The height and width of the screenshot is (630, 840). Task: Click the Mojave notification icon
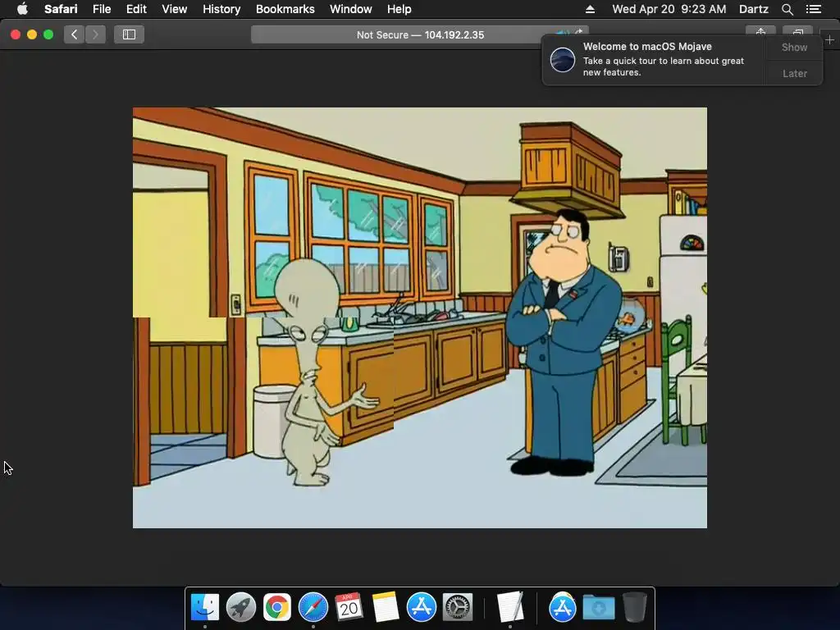[x=563, y=59]
